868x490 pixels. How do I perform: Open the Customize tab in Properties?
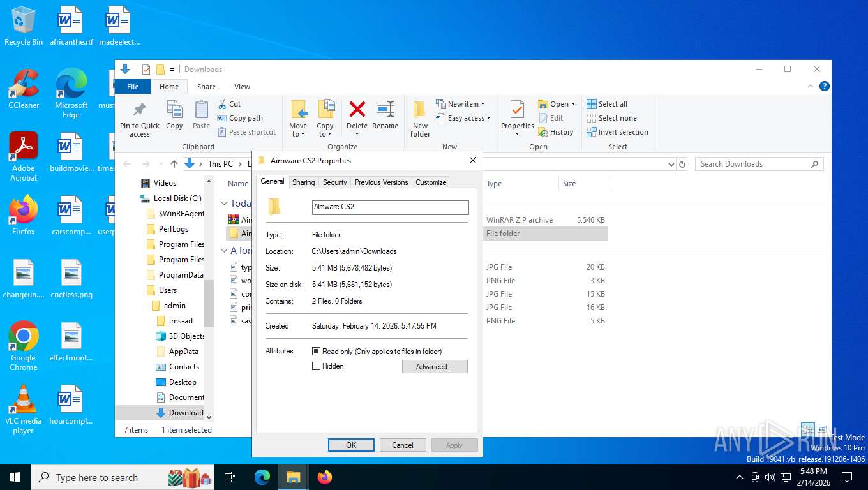(x=431, y=182)
